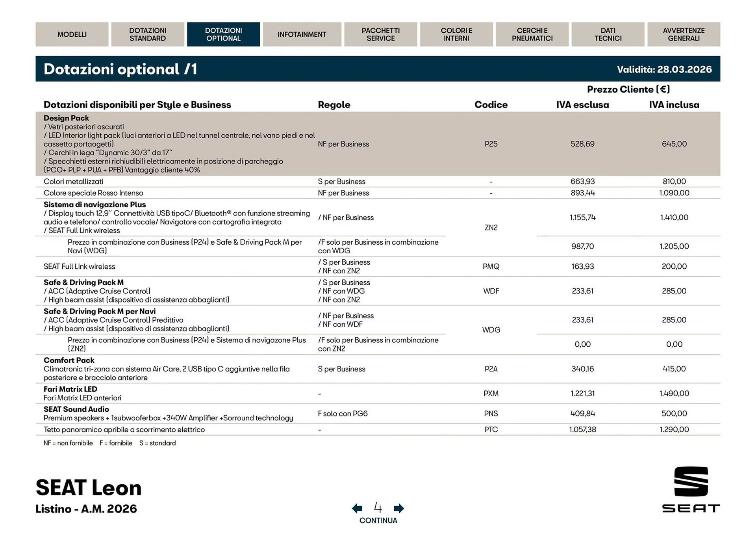Select the PNS code cell
The width and height of the screenshot is (756, 535).
click(491, 413)
